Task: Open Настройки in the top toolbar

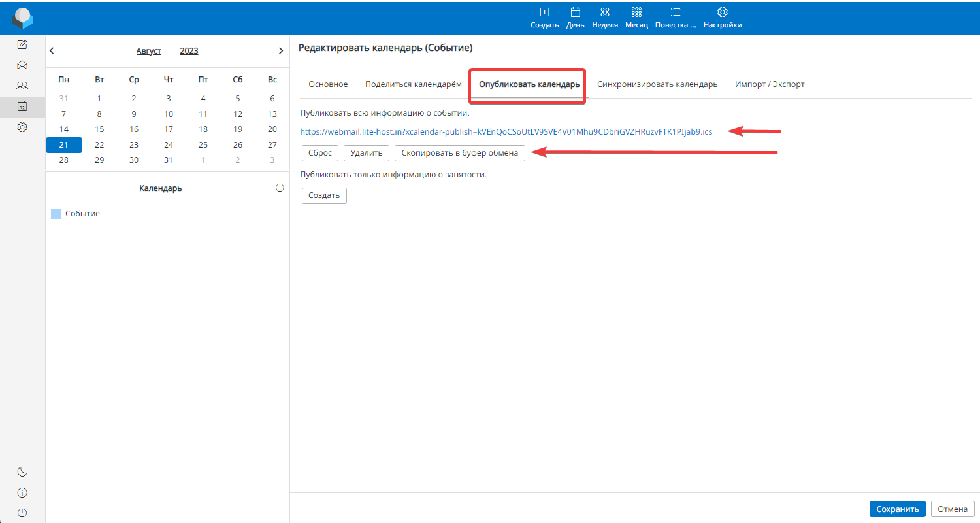Action: (x=723, y=18)
